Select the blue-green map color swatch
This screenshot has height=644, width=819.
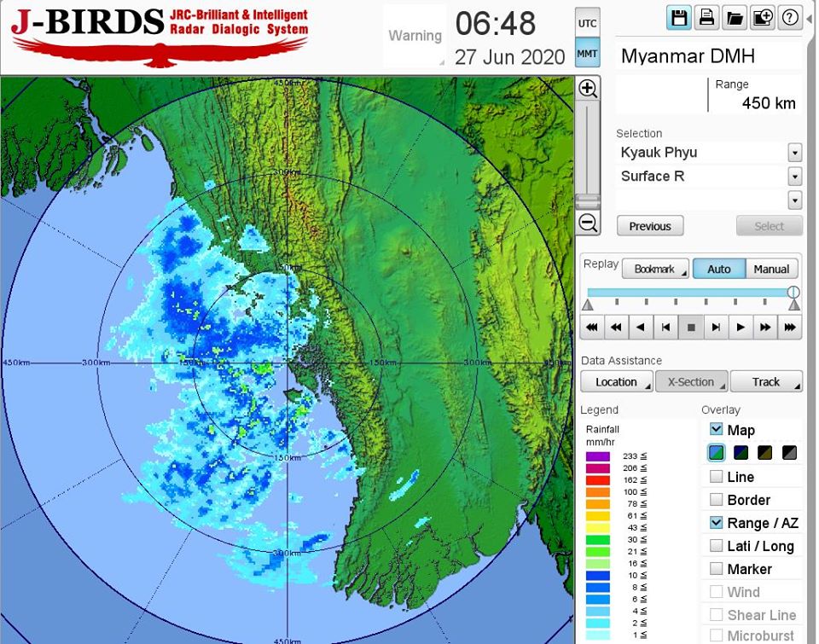717,453
